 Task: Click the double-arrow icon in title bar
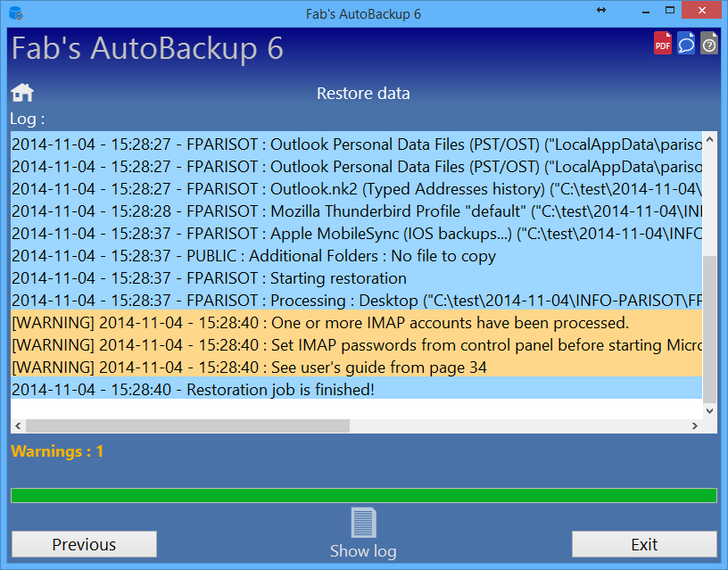pos(601,10)
